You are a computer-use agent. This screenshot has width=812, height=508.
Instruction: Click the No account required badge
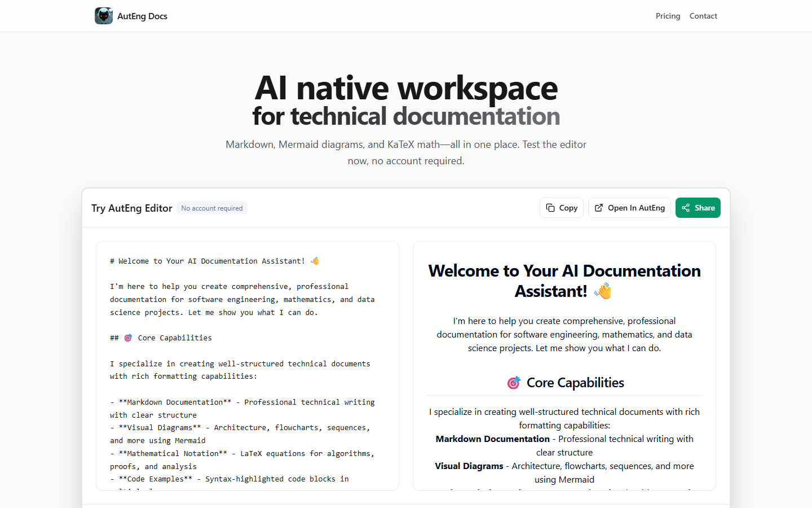(x=211, y=208)
